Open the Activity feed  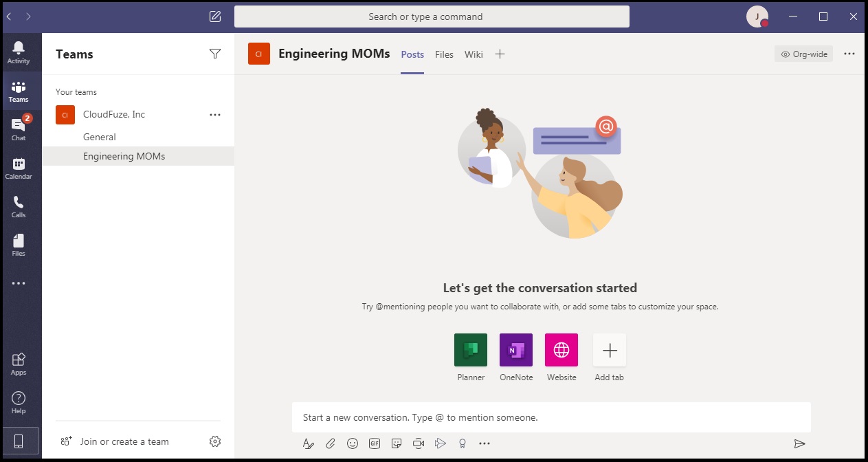[x=19, y=52]
